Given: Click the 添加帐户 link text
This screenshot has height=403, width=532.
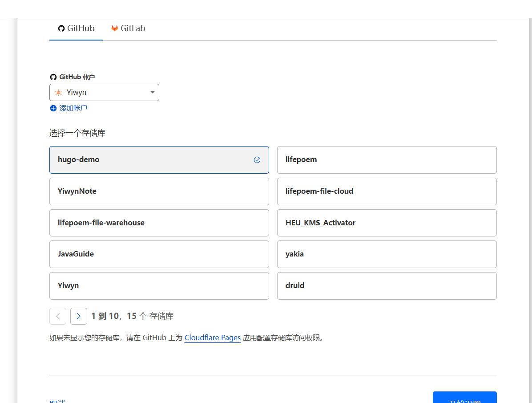Looking at the screenshot, I should pos(73,108).
